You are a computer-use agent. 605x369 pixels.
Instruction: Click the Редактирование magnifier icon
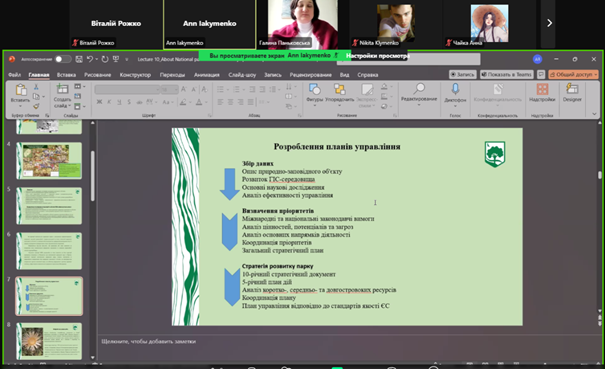419,89
